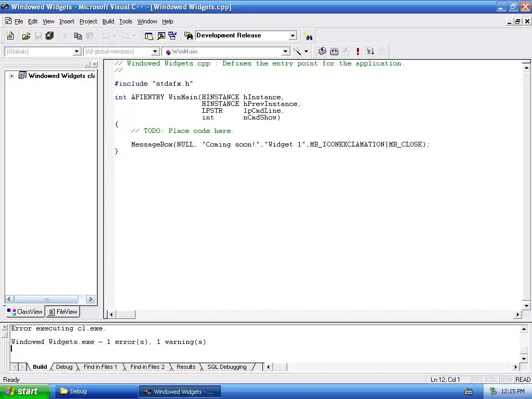This screenshot has width=532, height=399.
Task: Undo the last edit
Action: 106,36
